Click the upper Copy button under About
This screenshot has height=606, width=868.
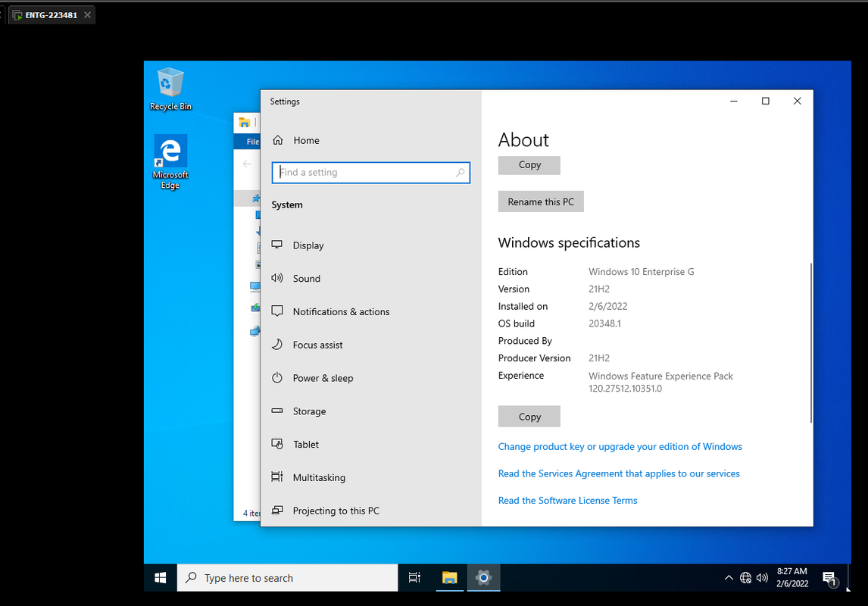pyautogui.click(x=529, y=165)
